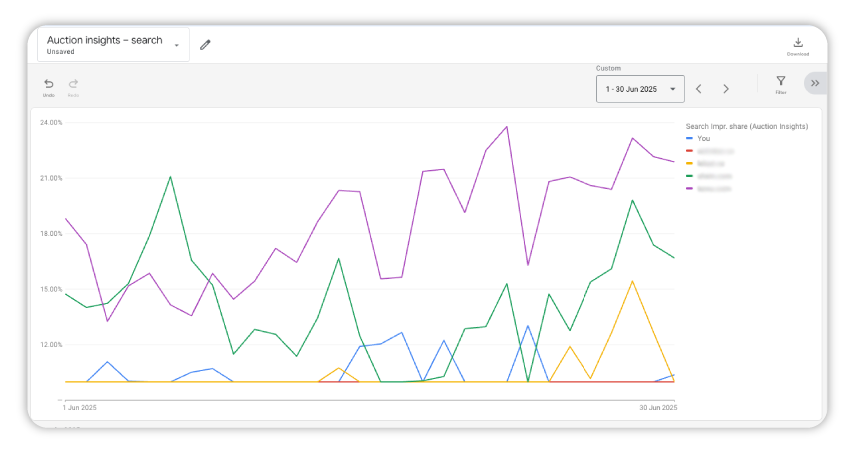Click the yellow legend color marker

point(689,164)
